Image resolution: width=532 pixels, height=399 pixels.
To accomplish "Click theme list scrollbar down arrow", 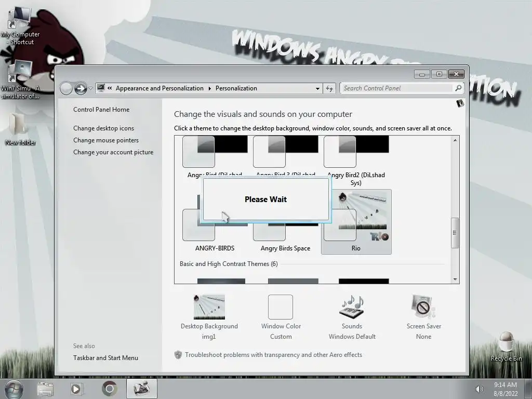I will click(x=455, y=280).
